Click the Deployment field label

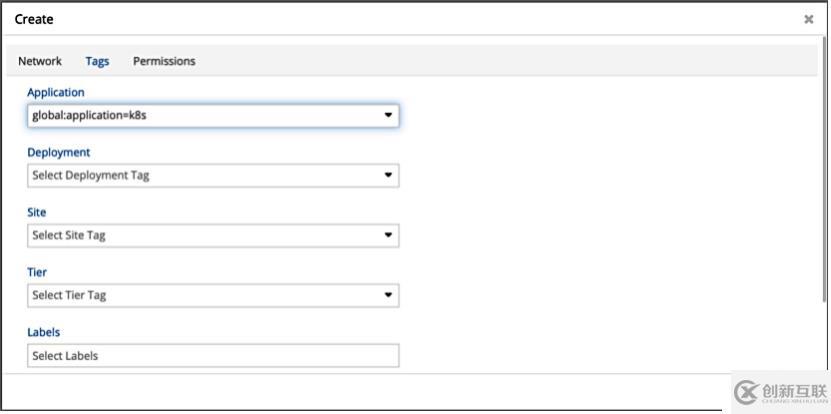coord(58,152)
